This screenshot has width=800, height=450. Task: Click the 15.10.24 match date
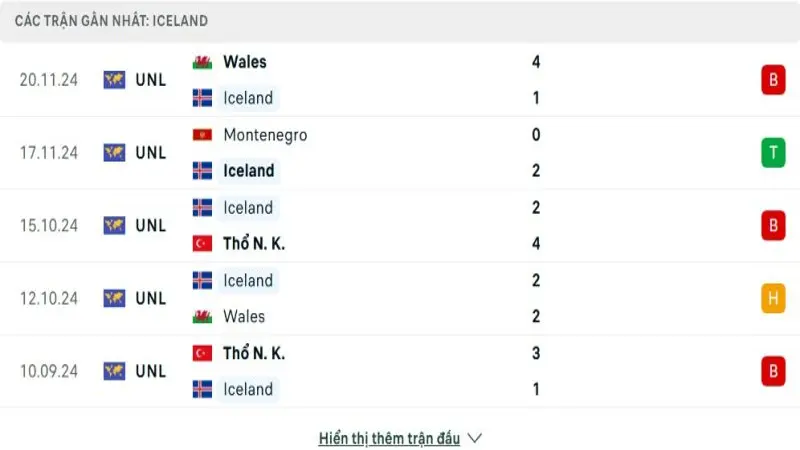point(49,225)
